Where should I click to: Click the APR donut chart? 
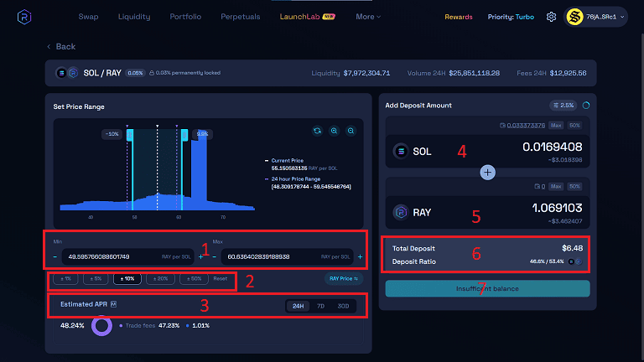coord(101,325)
